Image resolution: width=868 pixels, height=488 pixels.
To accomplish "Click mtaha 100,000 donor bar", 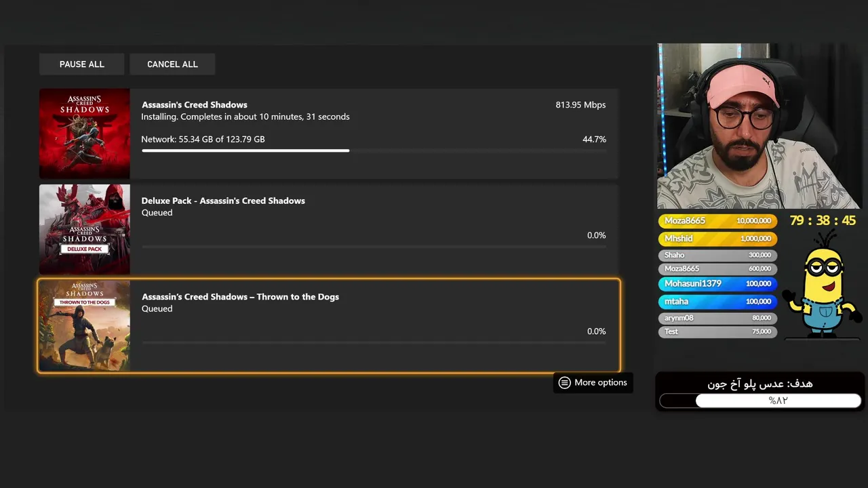I will [x=717, y=302].
